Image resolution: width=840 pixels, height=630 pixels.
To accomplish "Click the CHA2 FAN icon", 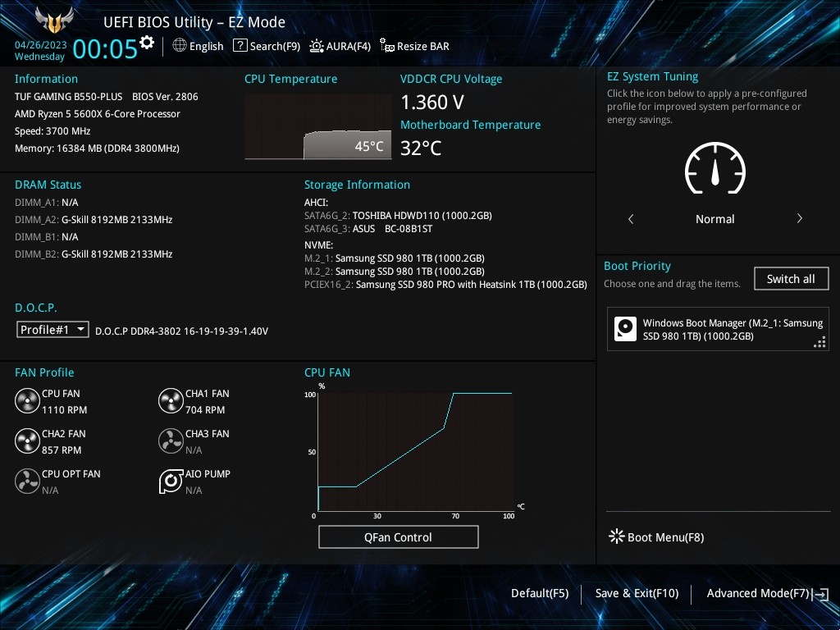I will point(27,441).
